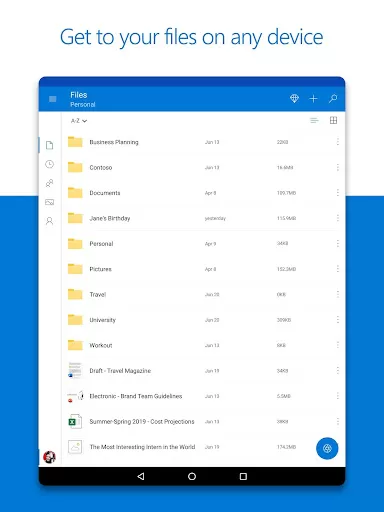Open the hamburger navigation menu
384x512 pixels.
pyautogui.click(x=52, y=99)
